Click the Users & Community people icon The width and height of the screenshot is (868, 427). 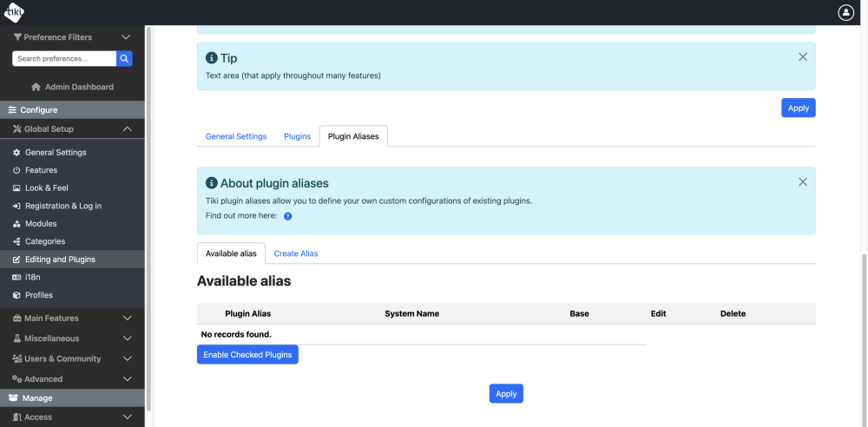(16, 359)
